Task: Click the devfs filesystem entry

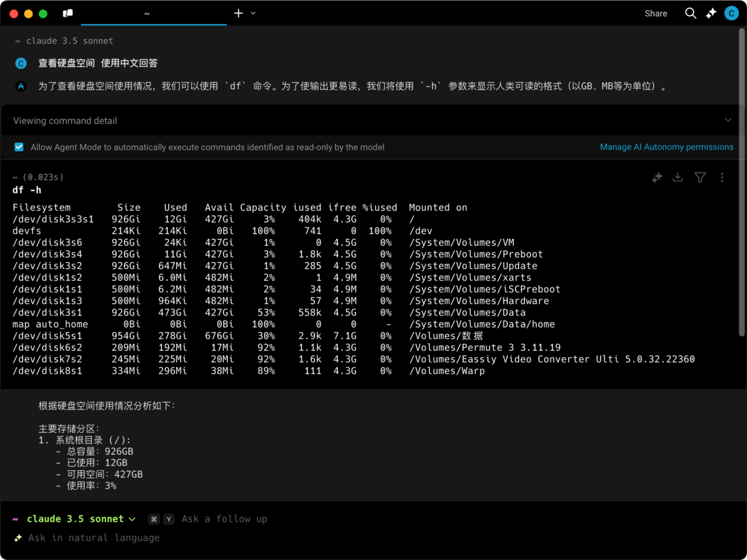Action: [27, 231]
